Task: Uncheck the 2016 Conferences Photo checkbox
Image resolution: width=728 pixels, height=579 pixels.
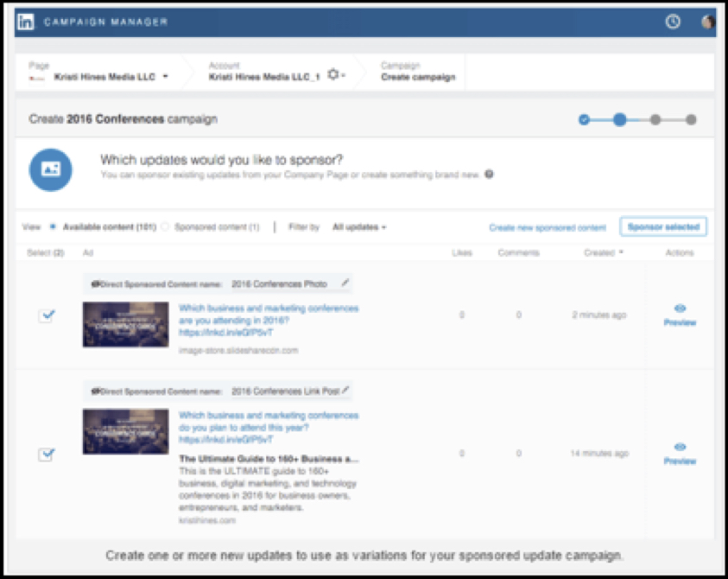Action: 47,316
